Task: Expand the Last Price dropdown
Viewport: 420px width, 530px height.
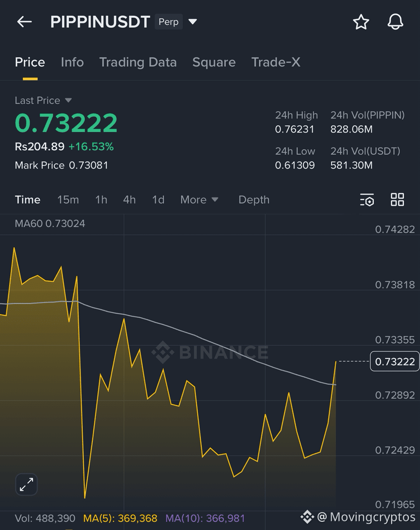Action: [x=68, y=101]
